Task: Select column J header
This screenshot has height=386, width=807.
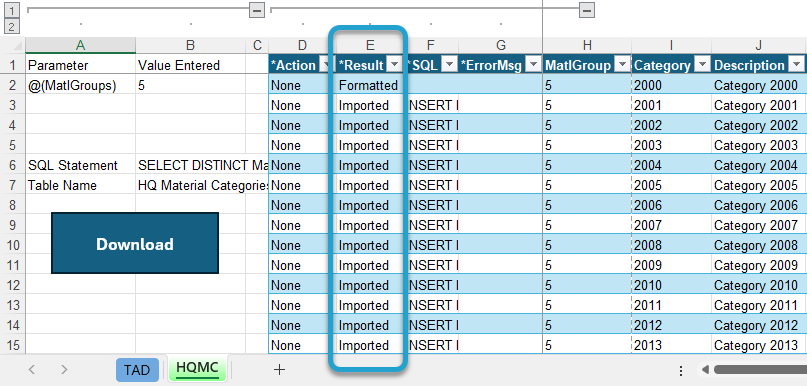Action: pyautogui.click(x=759, y=45)
